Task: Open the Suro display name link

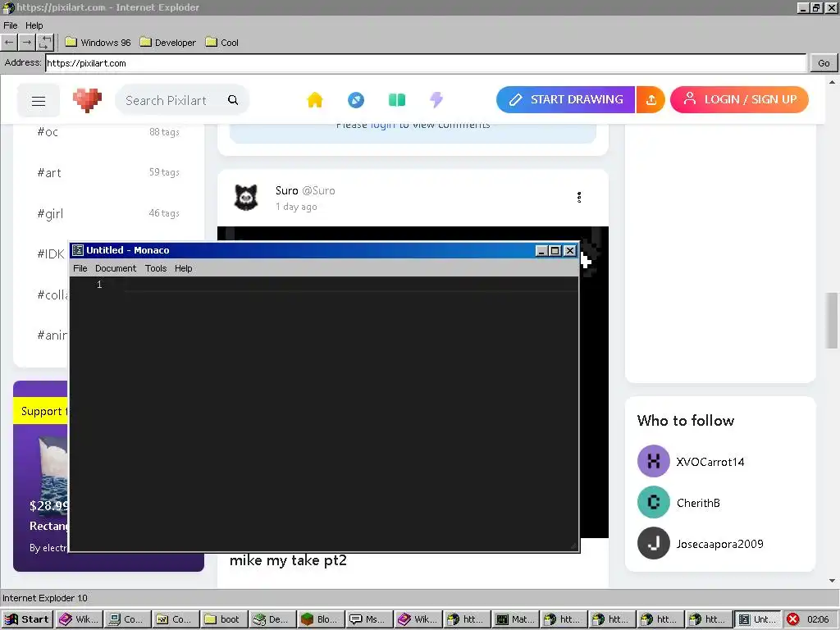Action: click(x=286, y=190)
